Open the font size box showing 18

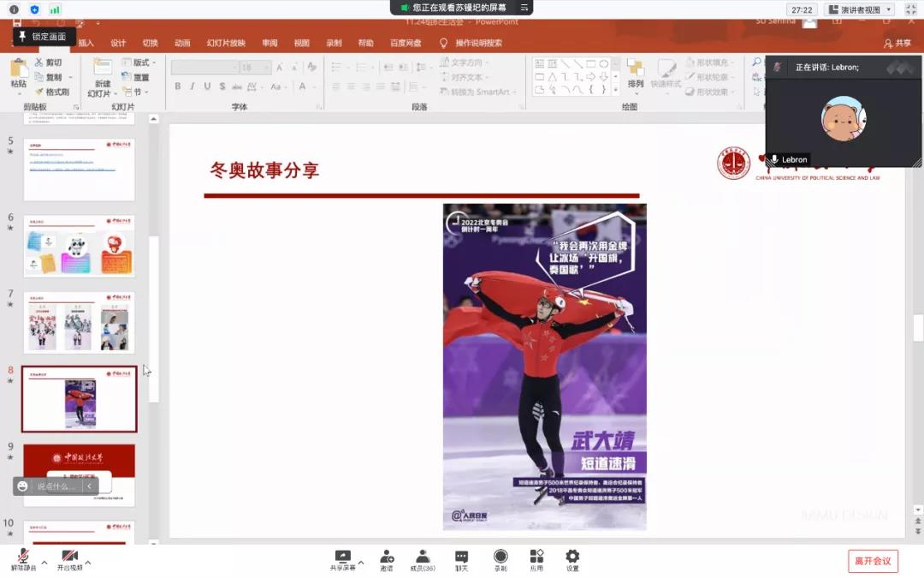[255, 68]
